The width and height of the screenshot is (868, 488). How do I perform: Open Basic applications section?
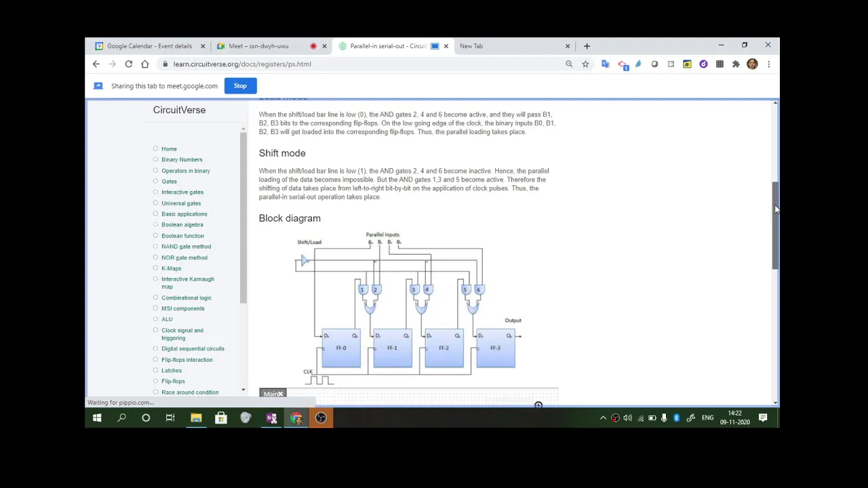click(184, 213)
